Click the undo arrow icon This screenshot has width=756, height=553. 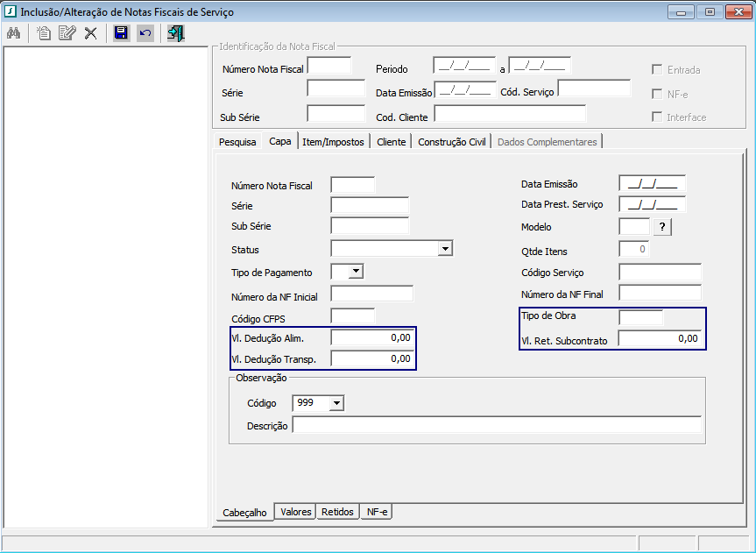pos(145,33)
